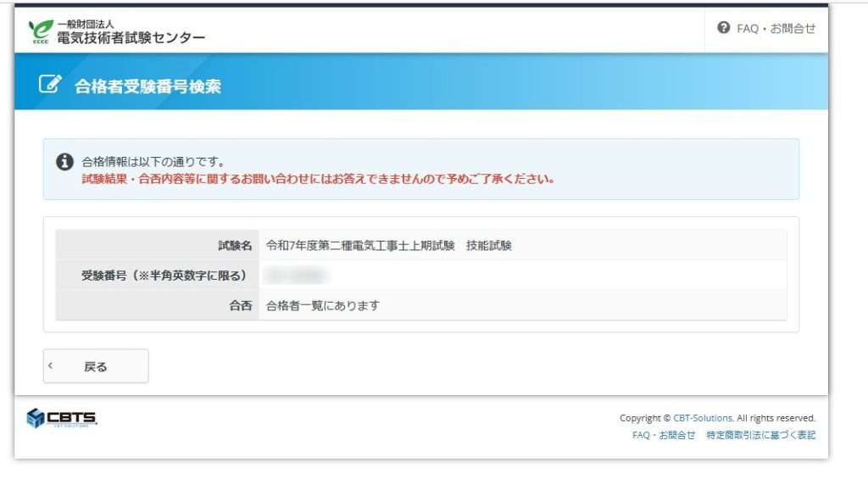Viewport: 868px width, 496px height.
Task: Open the footer FAQ・お問合せ link
Action: [x=663, y=435]
